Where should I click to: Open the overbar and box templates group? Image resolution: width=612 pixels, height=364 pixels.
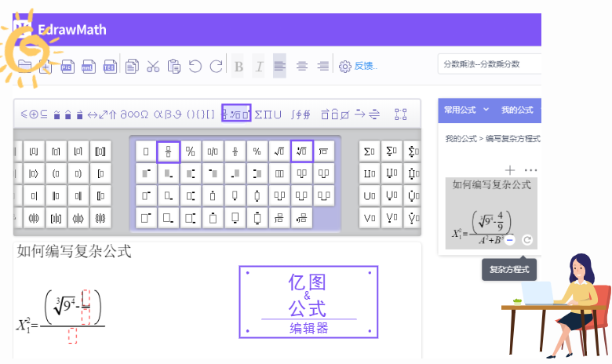click(x=335, y=115)
